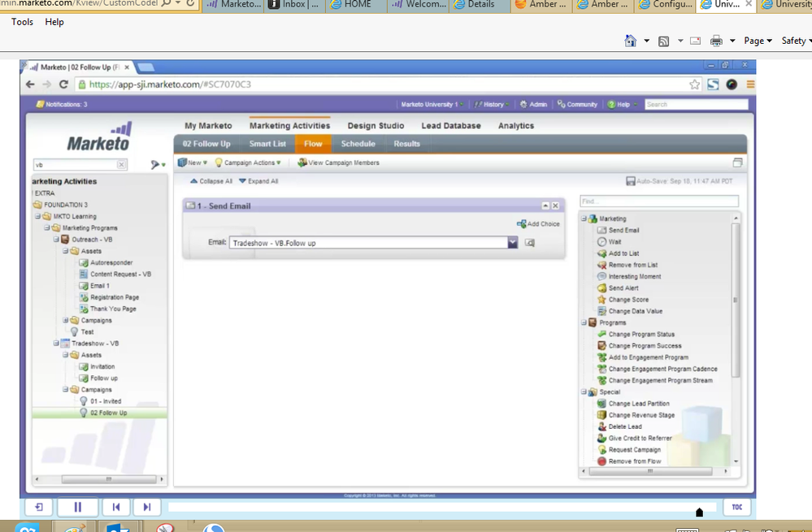
Task: Pick Change Engagement Program Cadence action
Action: click(x=658, y=369)
